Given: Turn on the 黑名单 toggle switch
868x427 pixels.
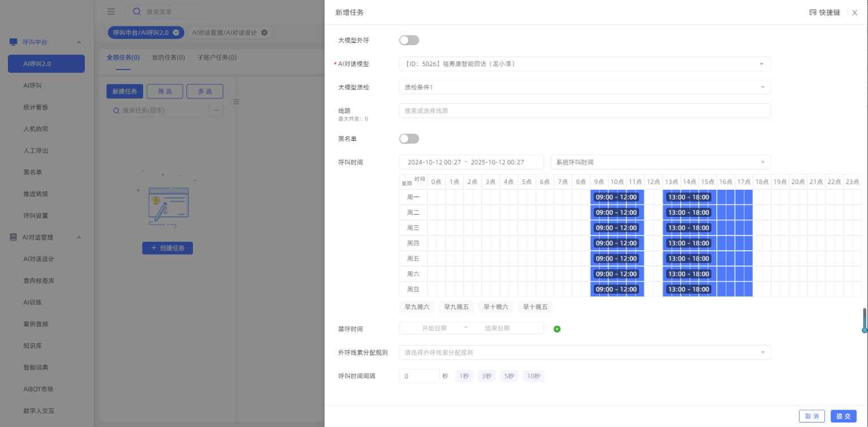Looking at the screenshot, I should click(409, 138).
